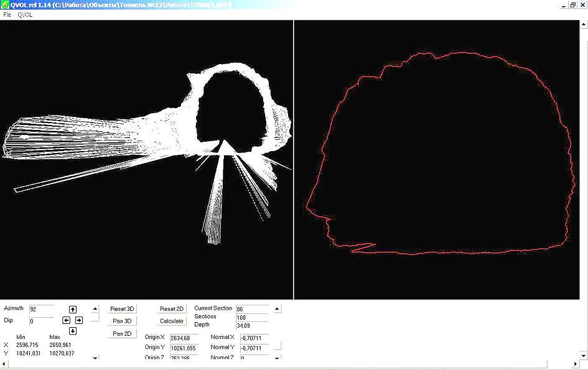
Task: Run Calculate on the section
Action: tap(171, 321)
